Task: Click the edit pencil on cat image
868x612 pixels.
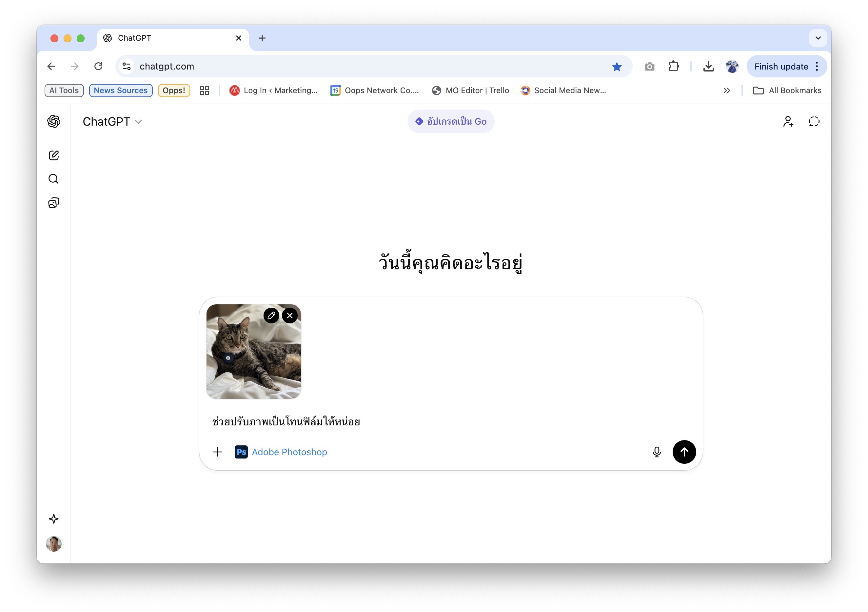Action: (x=271, y=316)
